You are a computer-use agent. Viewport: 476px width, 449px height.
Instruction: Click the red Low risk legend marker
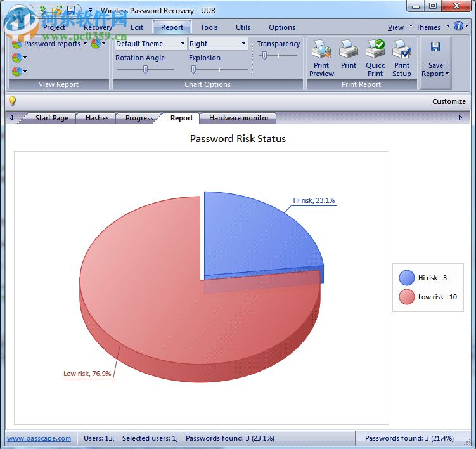tap(407, 297)
